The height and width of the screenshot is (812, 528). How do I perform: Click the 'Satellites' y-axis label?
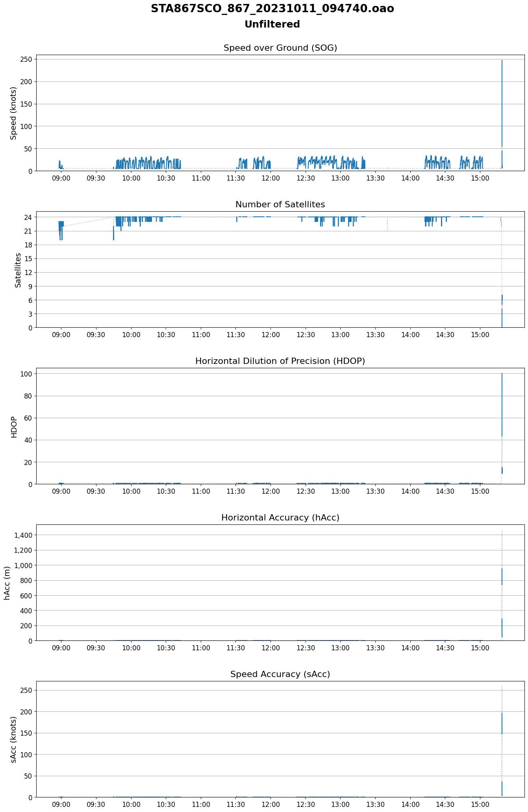[x=18, y=270]
